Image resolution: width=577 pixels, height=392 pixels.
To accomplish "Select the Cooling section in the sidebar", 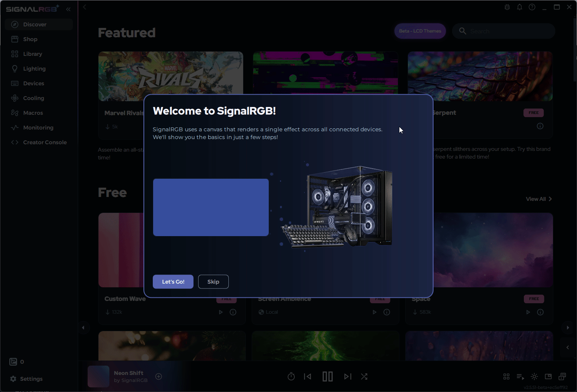I will (x=33, y=98).
